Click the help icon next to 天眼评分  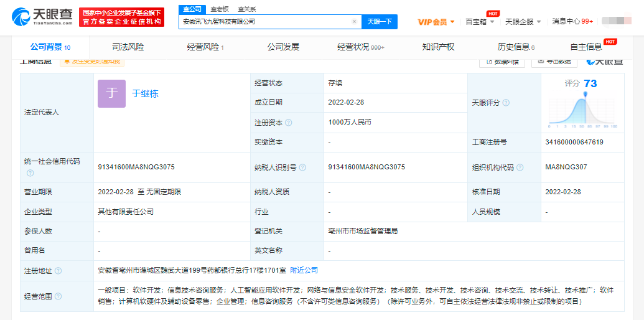[506, 103]
